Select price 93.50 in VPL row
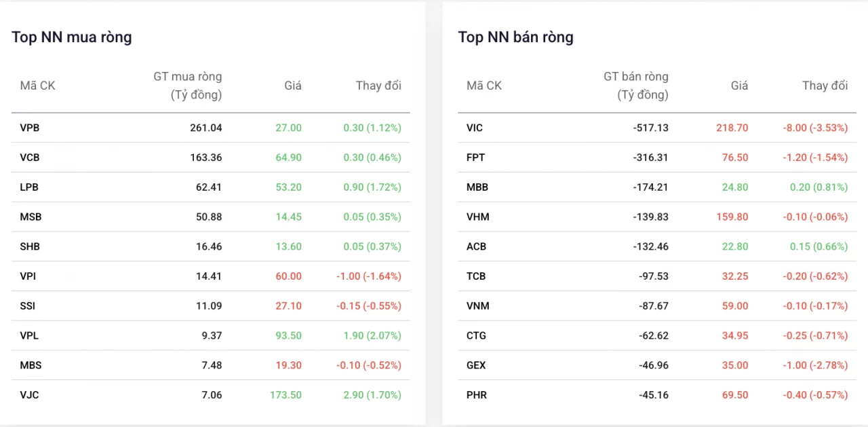 click(289, 336)
